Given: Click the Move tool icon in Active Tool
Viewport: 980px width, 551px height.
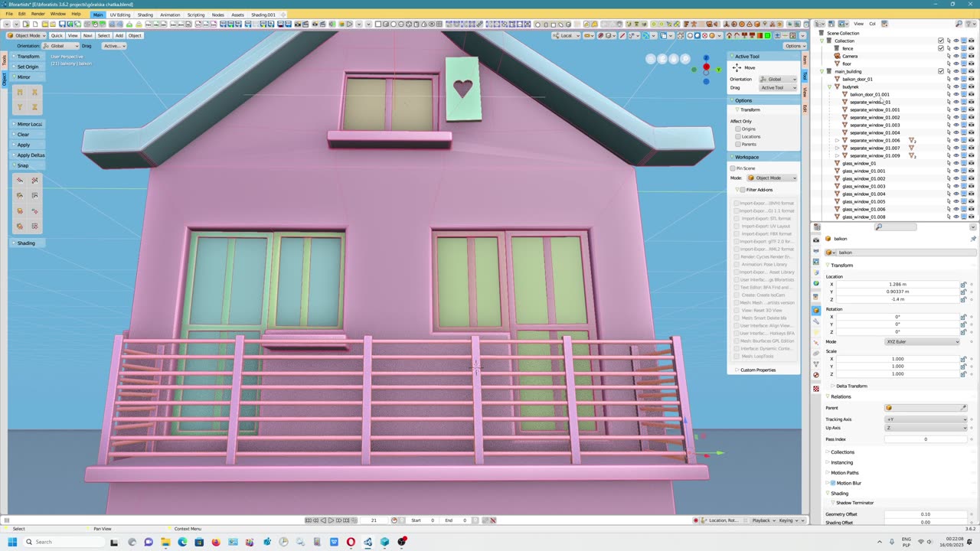Looking at the screenshot, I should click(737, 67).
